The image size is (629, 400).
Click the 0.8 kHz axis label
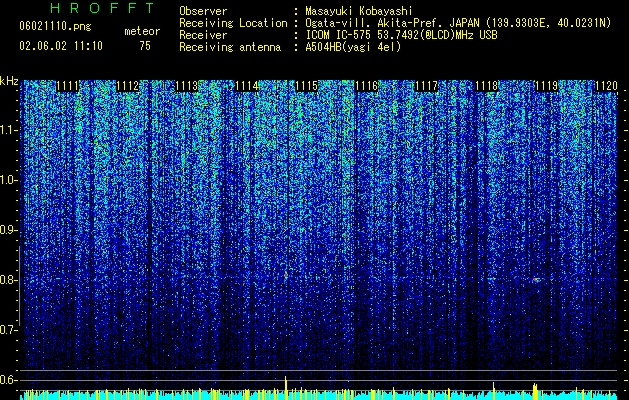8,280
